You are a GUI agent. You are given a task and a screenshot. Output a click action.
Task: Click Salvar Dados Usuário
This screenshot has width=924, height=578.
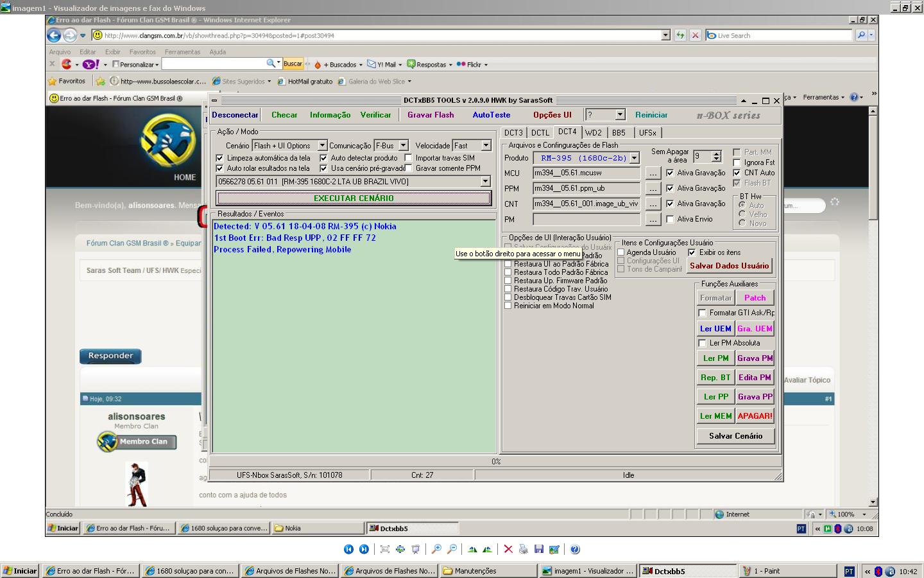(x=729, y=266)
